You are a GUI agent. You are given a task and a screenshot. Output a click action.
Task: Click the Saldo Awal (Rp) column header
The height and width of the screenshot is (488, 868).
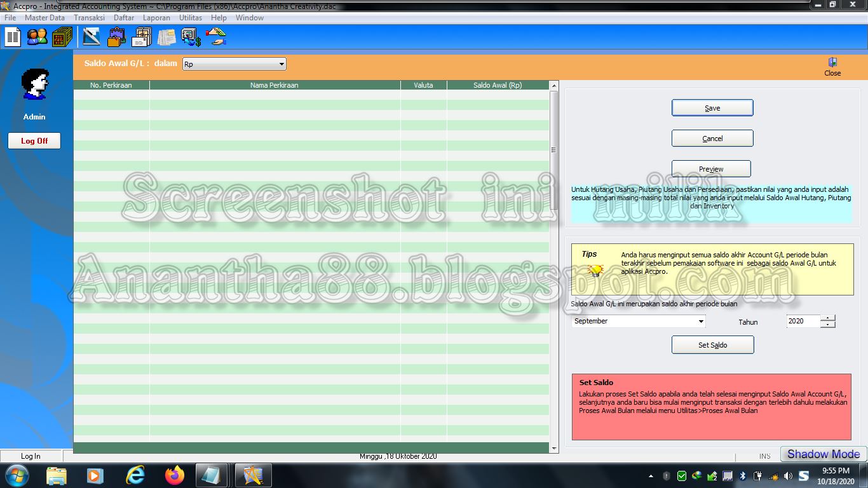click(498, 85)
